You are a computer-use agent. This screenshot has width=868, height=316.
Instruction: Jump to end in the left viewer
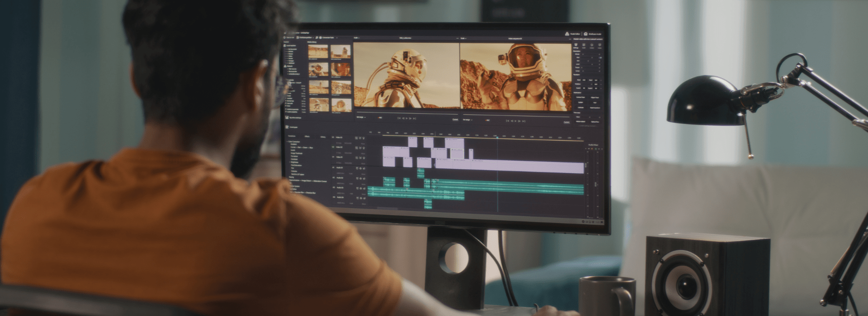pyautogui.click(x=415, y=119)
